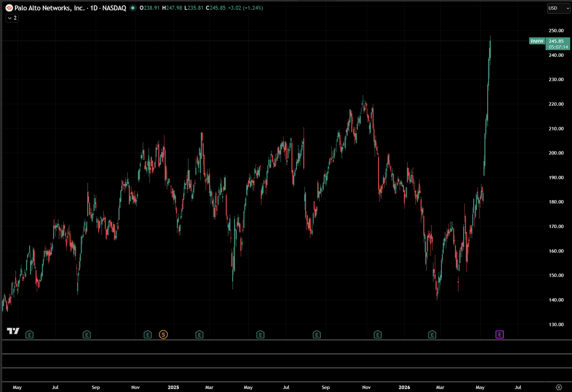Viewport: 572px width, 392px height.
Task: Open earnings marker from August 2024
Action: [87, 334]
